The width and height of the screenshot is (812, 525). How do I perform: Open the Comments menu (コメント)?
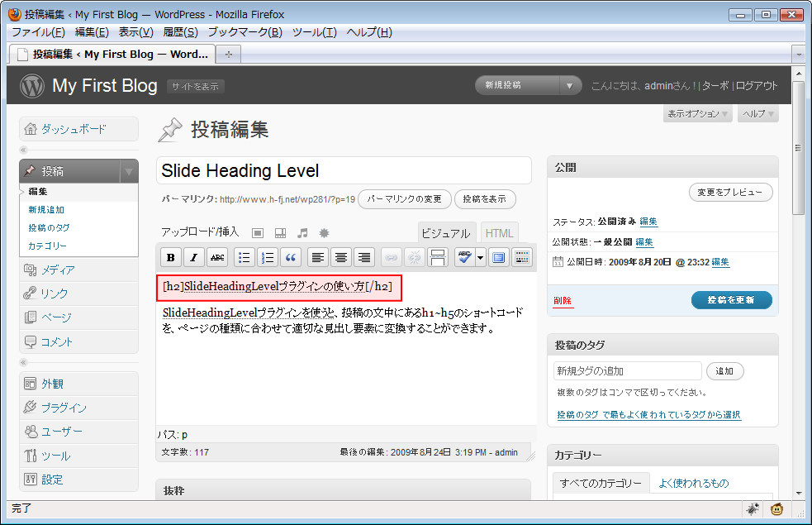coord(78,341)
